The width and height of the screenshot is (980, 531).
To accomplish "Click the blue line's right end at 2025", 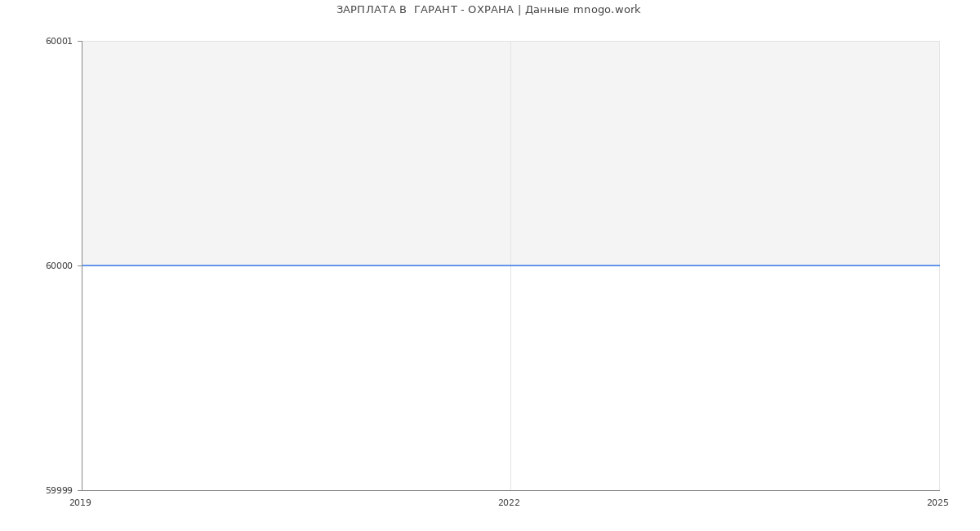I will click(x=938, y=265).
